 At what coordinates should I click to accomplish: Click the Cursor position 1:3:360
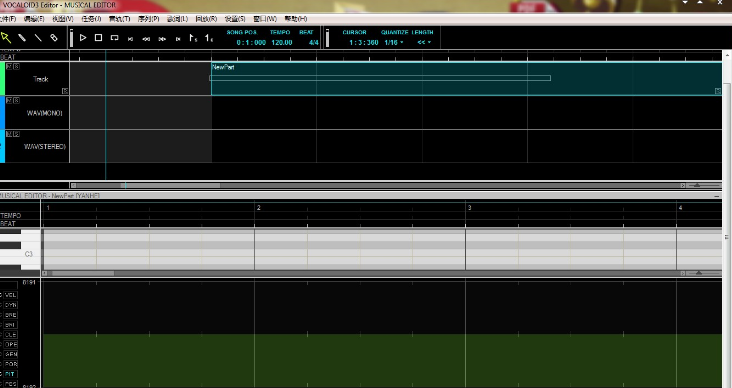(364, 42)
